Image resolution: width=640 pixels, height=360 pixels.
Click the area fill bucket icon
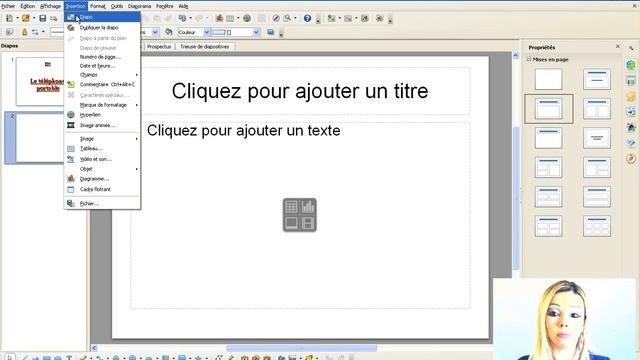[x=169, y=32]
